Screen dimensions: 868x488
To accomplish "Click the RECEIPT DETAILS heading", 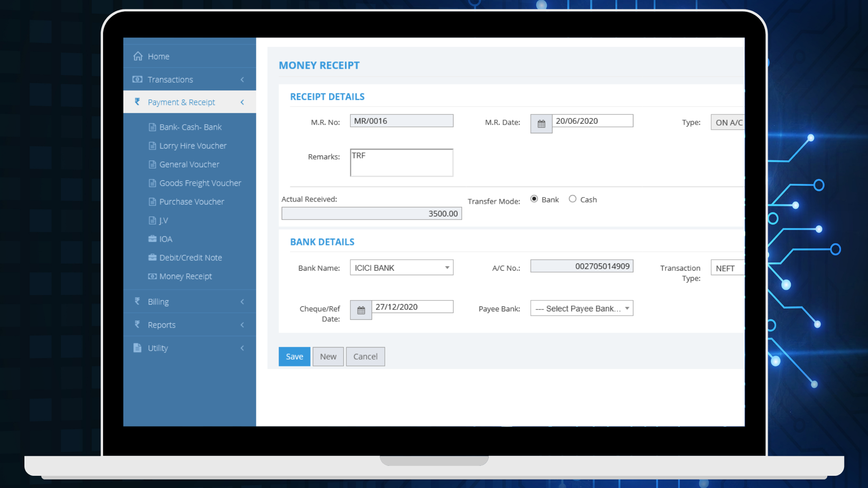I will (x=327, y=97).
